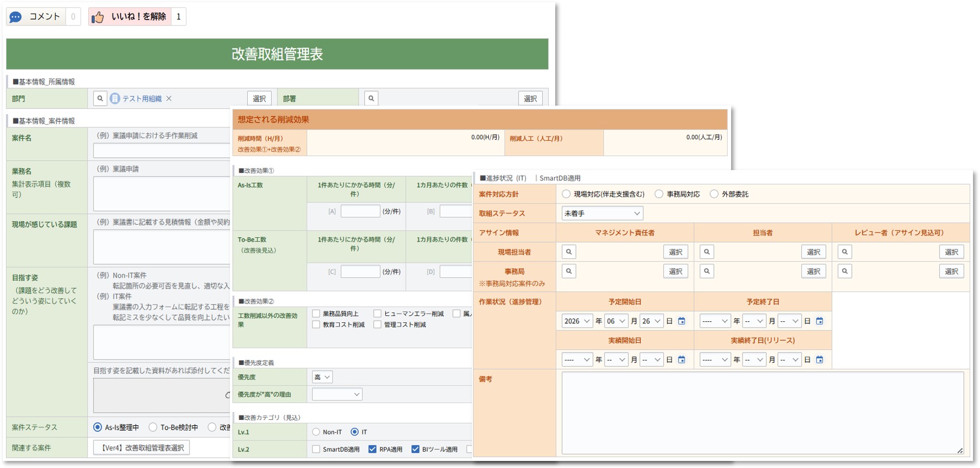Viewport: 980px width, 468px height.
Task: Click 現場担当者 レビュー者 search icon
Action: coord(845,252)
